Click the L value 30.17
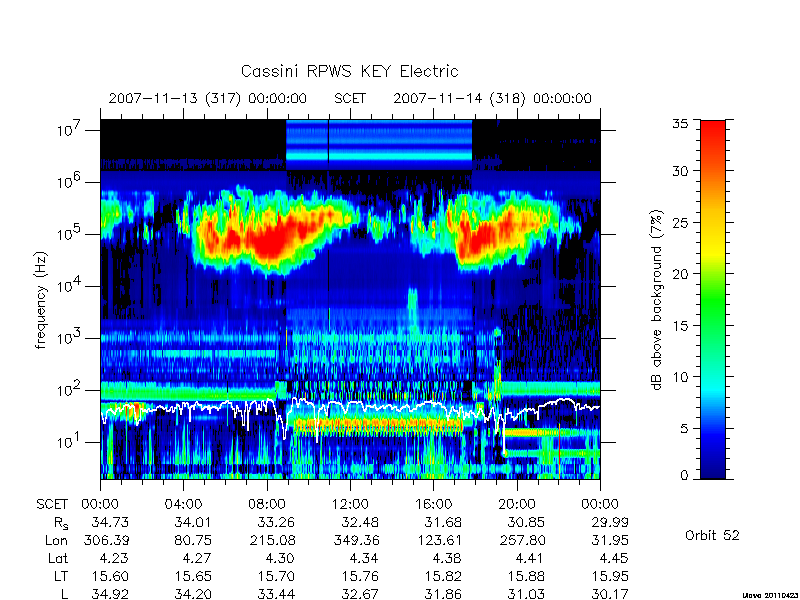The width and height of the screenshot is (800, 600). [x=609, y=594]
